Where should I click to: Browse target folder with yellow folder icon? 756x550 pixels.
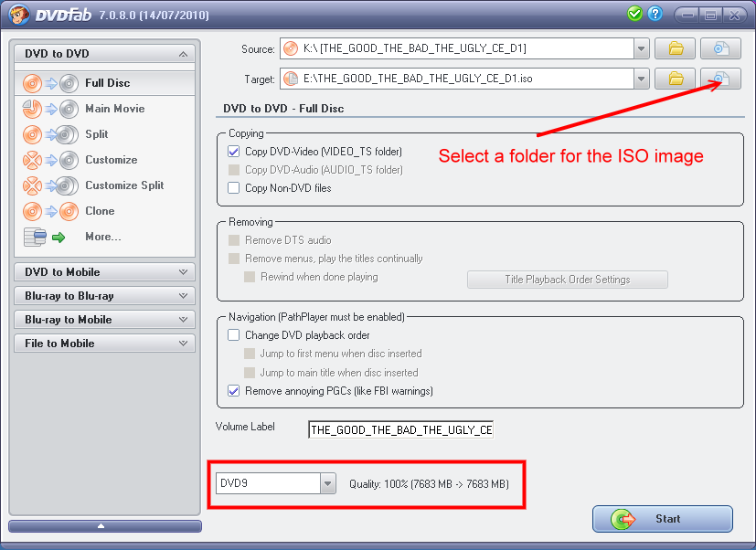pyautogui.click(x=675, y=79)
